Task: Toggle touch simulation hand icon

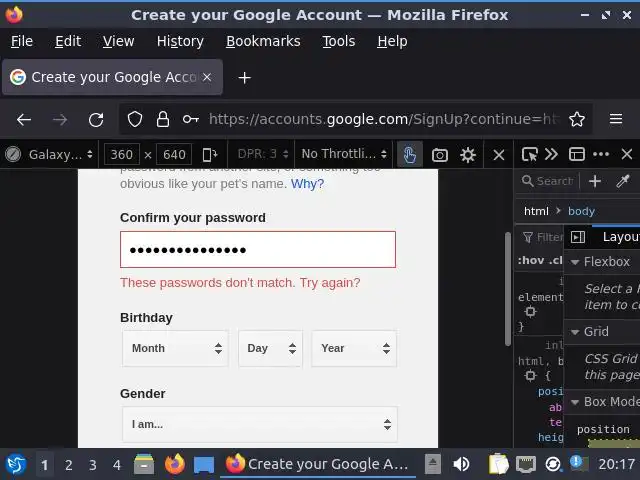Action: coord(409,155)
